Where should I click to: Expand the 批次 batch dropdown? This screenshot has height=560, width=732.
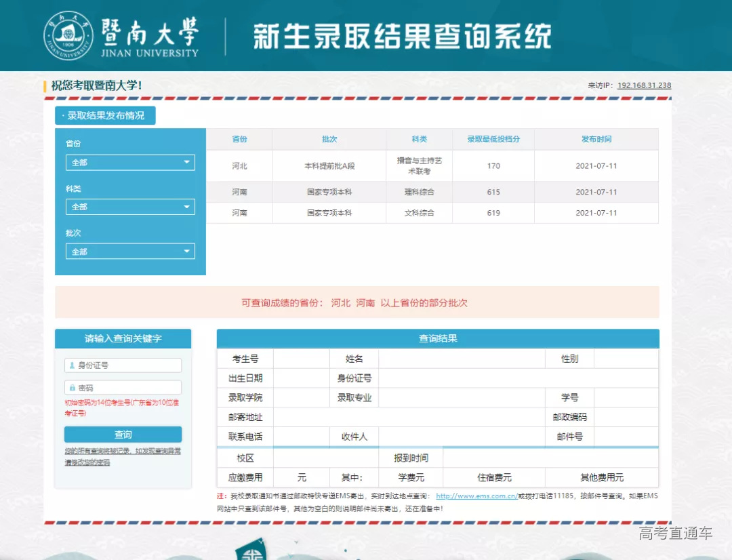(x=129, y=251)
